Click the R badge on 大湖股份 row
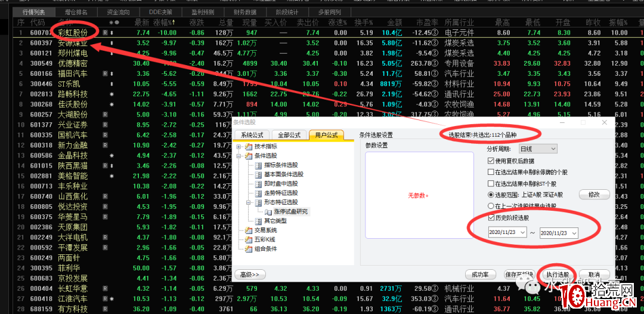This screenshot has height=314, width=644. pos(105,115)
